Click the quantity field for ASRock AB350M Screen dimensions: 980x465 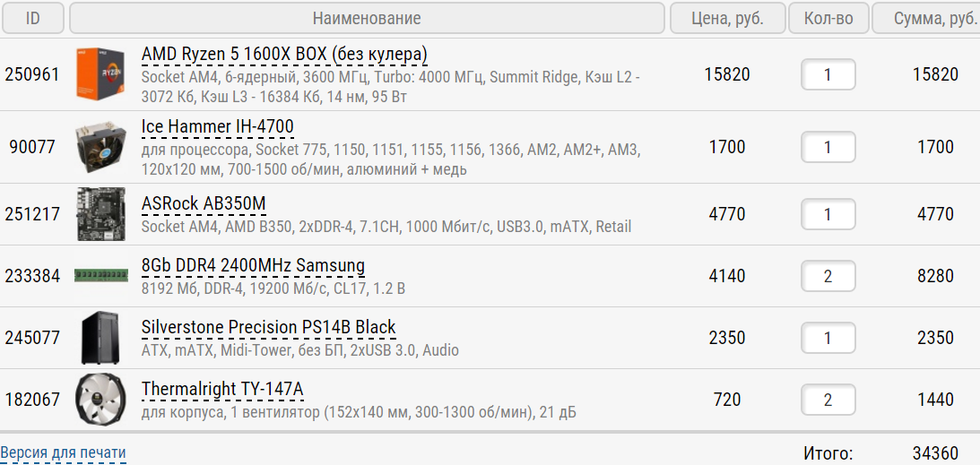(828, 214)
